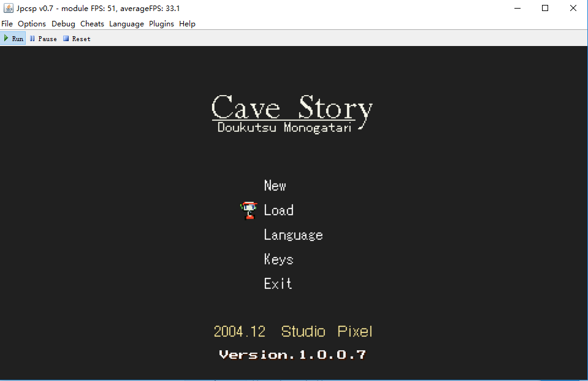Select Language in game title menu
This screenshot has width=588, height=381.
tap(293, 235)
